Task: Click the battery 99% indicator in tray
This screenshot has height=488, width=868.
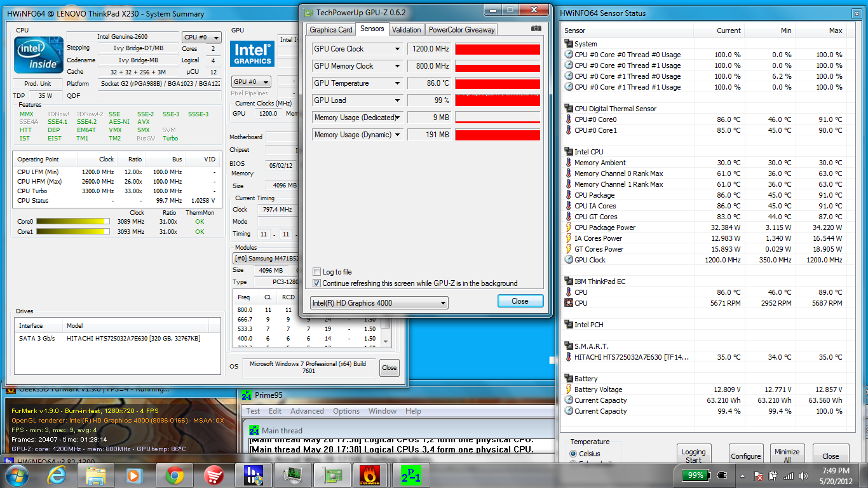Action: point(696,475)
